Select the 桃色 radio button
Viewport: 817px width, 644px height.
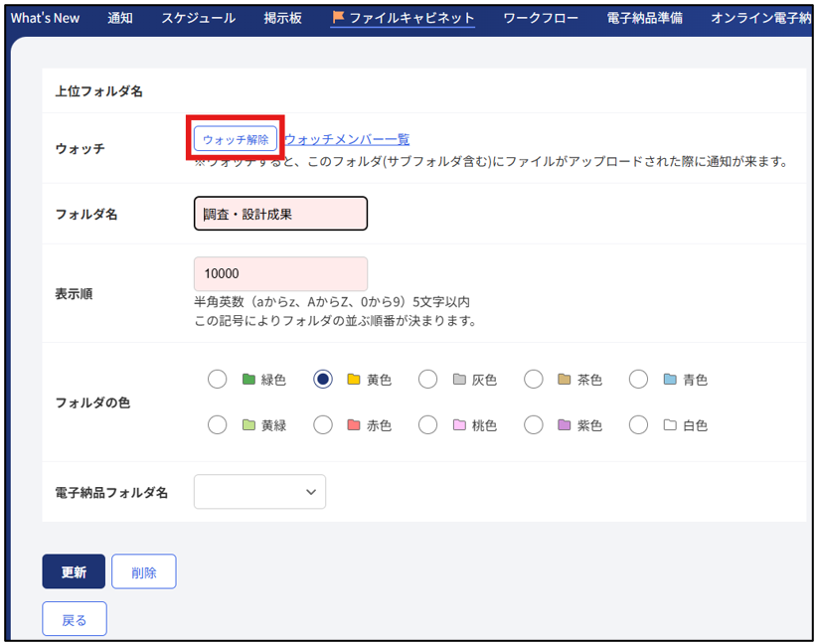point(427,425)
